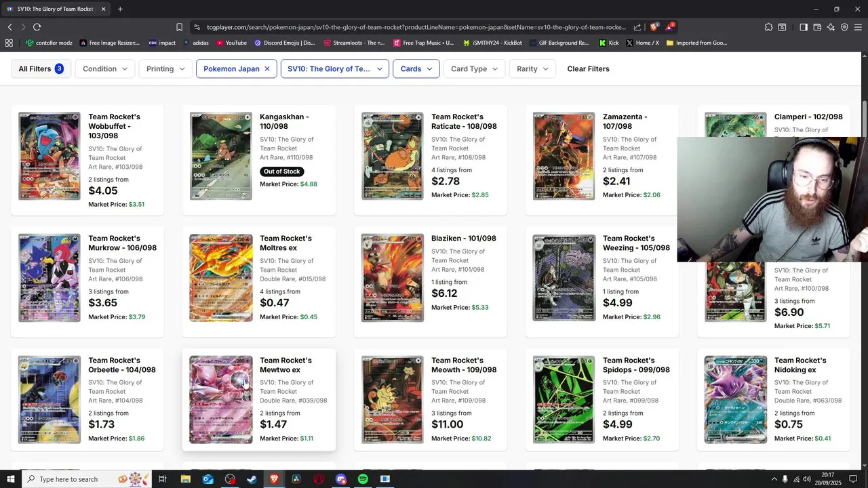
Task: Open Discord Emojis bookmark
Action: [x=285, y=43]
